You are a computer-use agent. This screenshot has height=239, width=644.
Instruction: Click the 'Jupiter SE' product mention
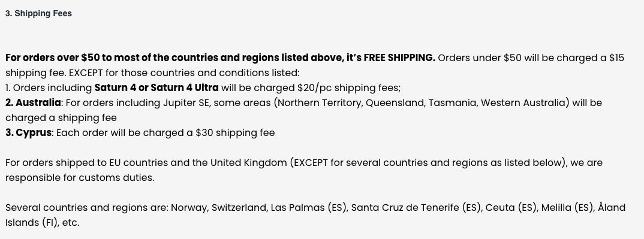186,102
